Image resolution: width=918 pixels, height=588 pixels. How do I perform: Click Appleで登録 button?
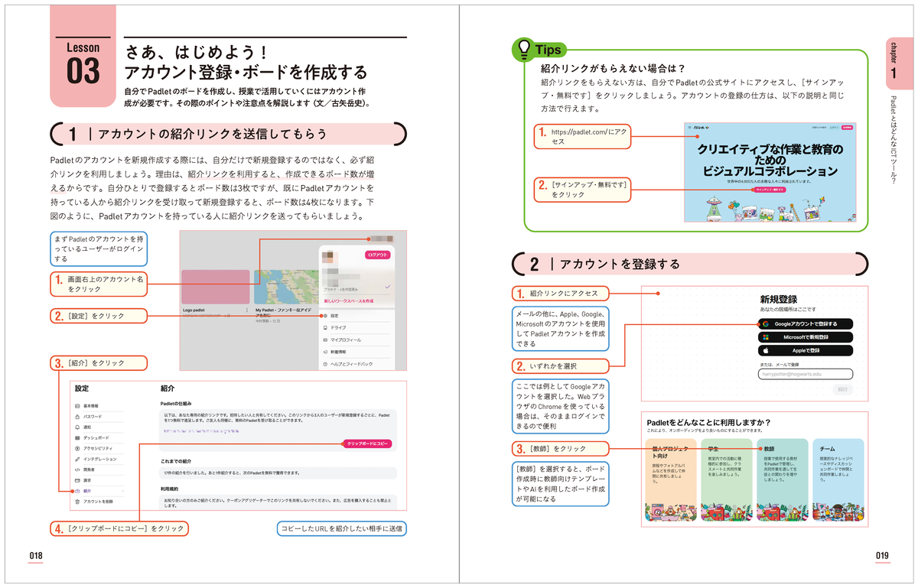806,350
